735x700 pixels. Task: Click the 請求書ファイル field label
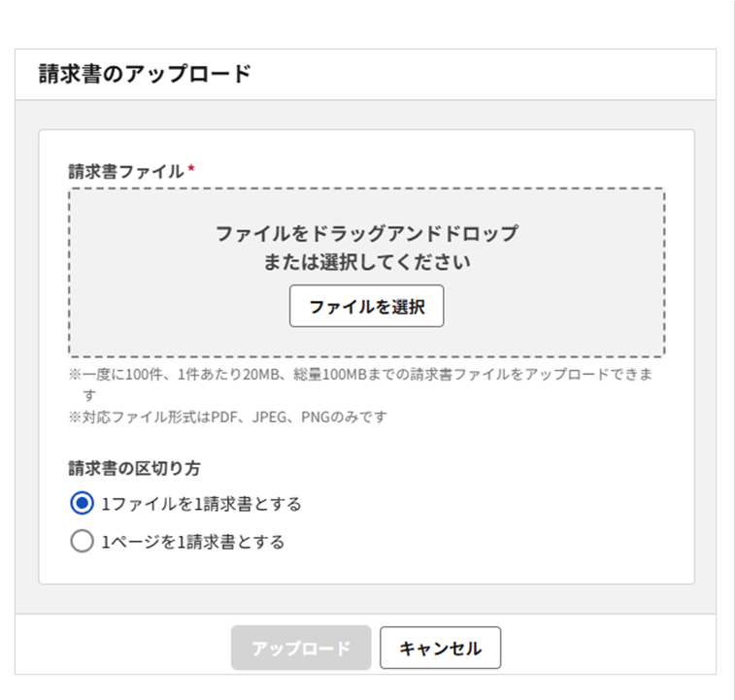125,171
